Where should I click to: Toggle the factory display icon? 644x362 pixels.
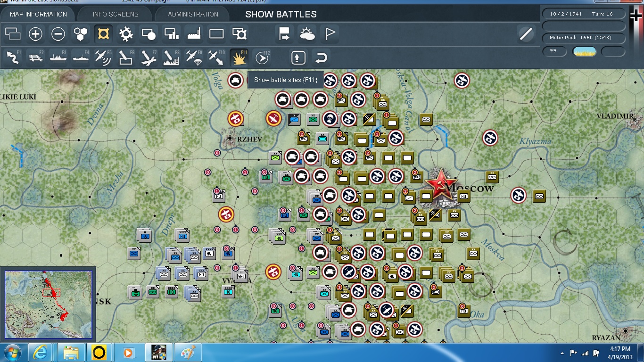(x=194, y=33)
